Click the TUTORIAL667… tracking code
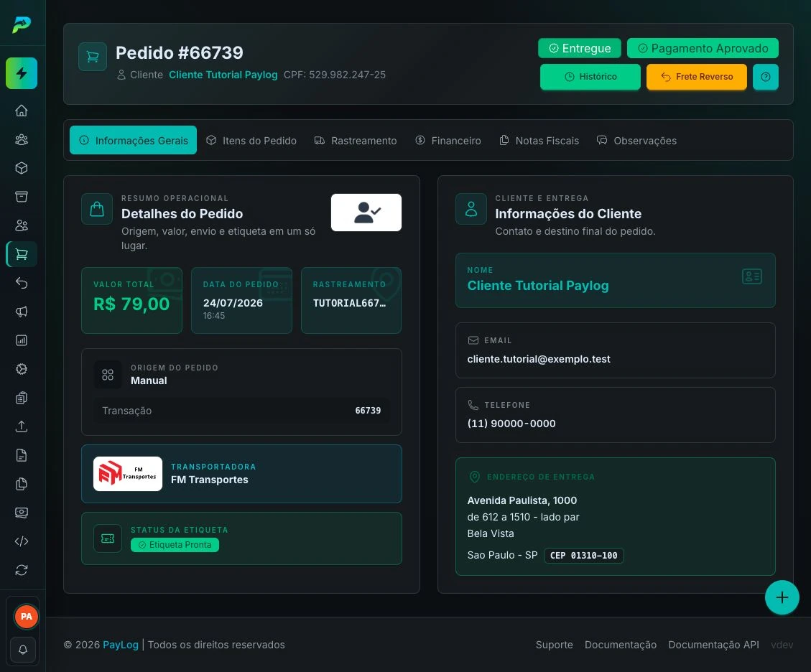Image resolution: width=811 pixels, height=672 pixels. click(350, 303)
